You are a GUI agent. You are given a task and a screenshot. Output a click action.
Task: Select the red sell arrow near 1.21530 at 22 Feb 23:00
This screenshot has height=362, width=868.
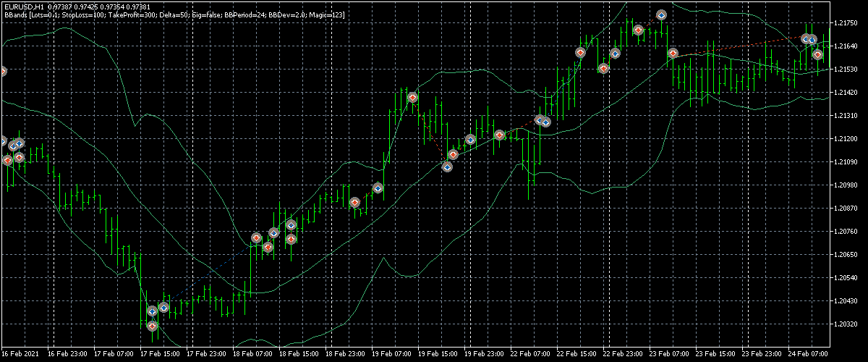(x=603, y=67)
